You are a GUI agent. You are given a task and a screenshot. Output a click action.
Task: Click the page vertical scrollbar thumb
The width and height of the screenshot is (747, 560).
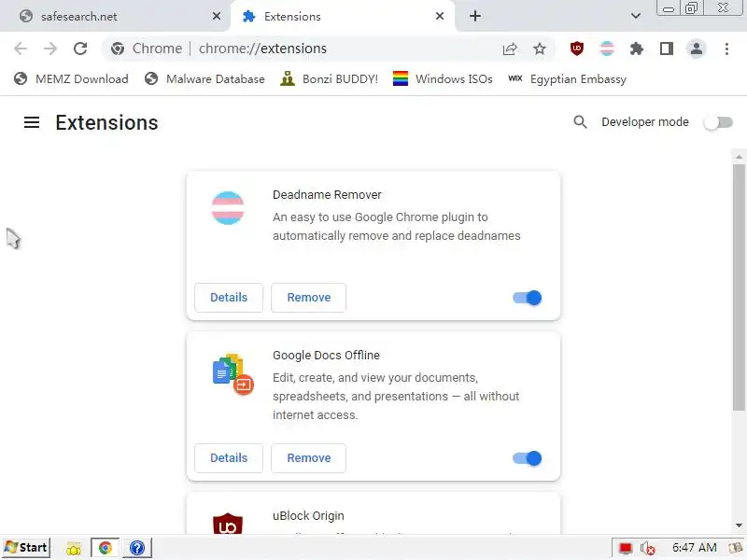[739, 285]
